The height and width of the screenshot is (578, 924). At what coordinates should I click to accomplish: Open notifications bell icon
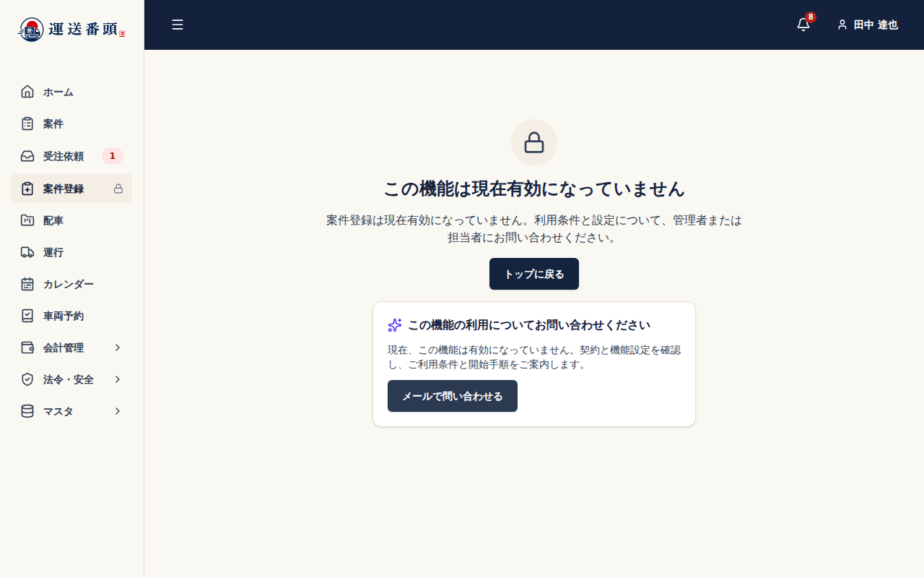803,25
